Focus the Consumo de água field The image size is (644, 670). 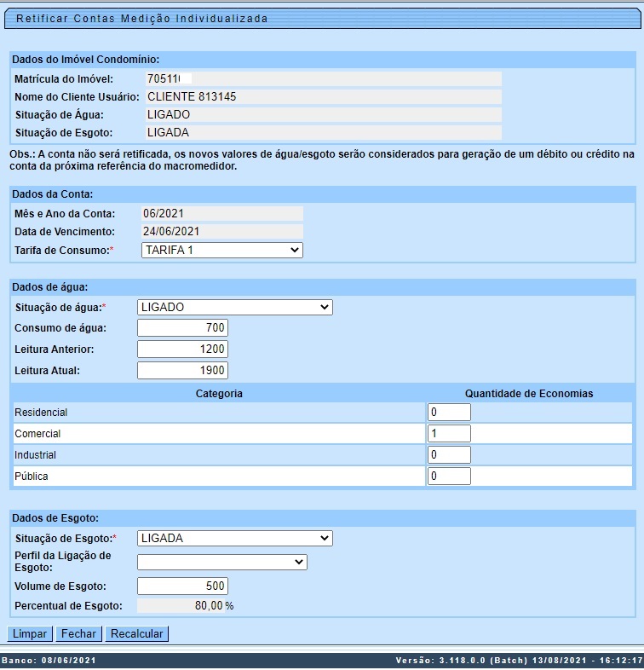pyautogui.click(x=183, y=327)
